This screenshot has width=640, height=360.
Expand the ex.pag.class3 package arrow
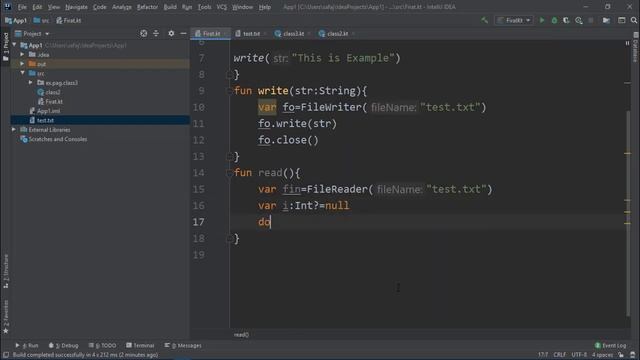click(31, 82)
